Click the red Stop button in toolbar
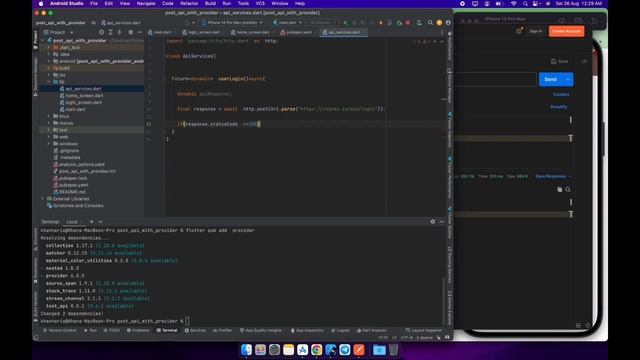 point(408,23)
